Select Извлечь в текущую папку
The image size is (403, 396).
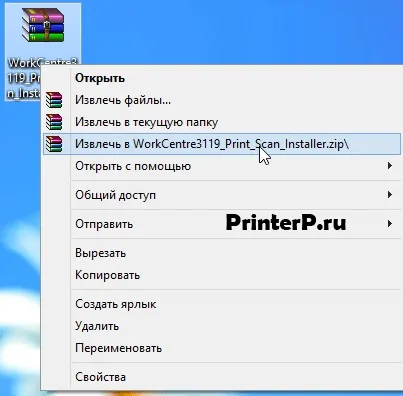[222, 122]
